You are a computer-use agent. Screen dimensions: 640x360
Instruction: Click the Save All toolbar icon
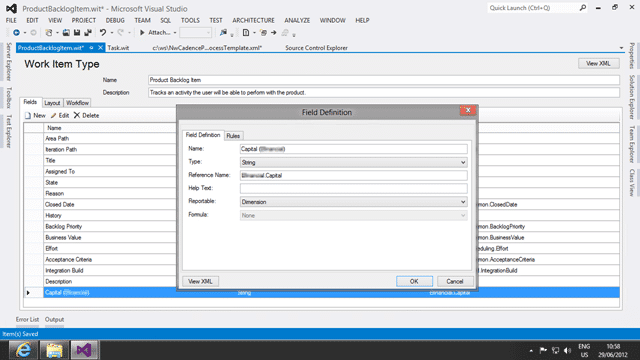coord(88,33)
